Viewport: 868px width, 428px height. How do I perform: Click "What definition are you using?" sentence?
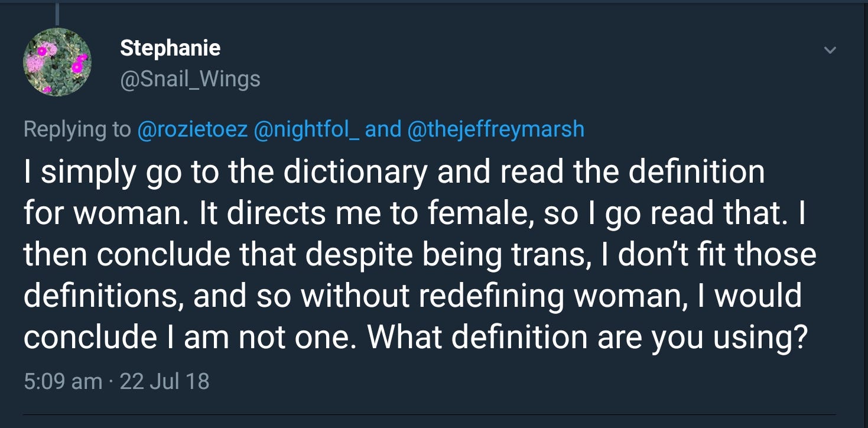[587, 336]
